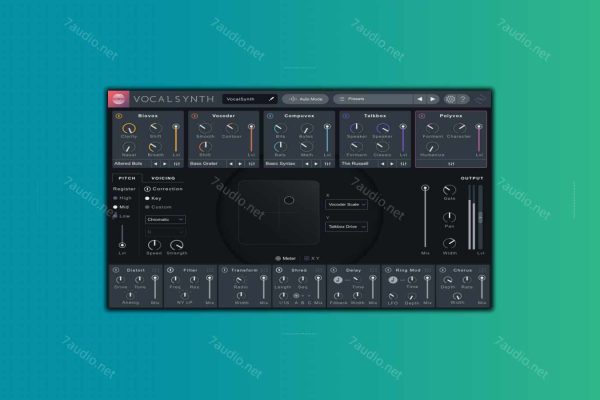Click the Polyvox Character knob
This screenshot has height=400, width=600.
click(x=459, y=128)
